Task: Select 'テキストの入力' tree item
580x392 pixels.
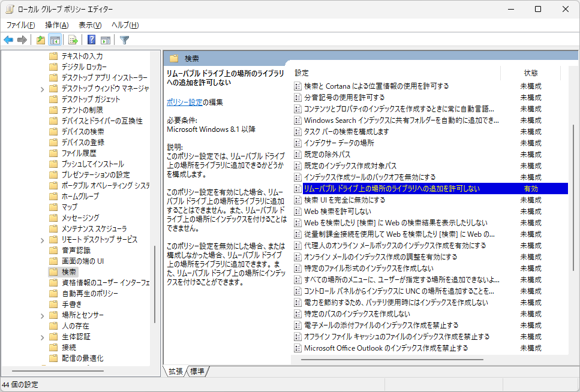Action: pos(82,56)
